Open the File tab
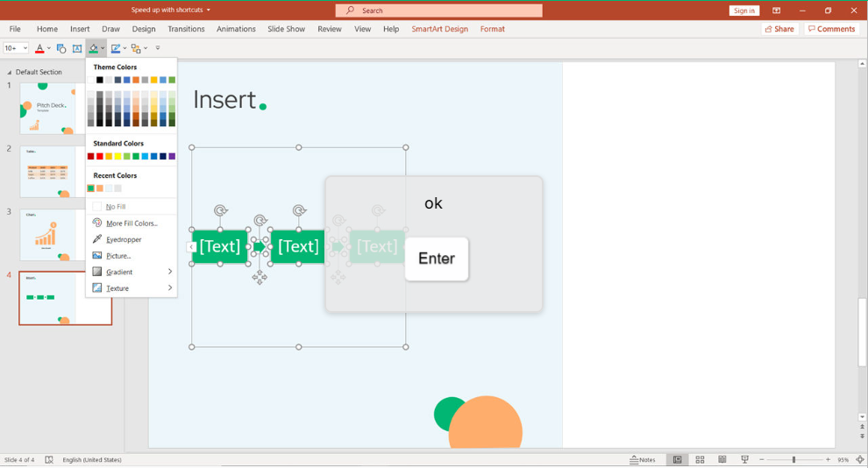This screenshot has height=468, width=868. pos(15,29)
